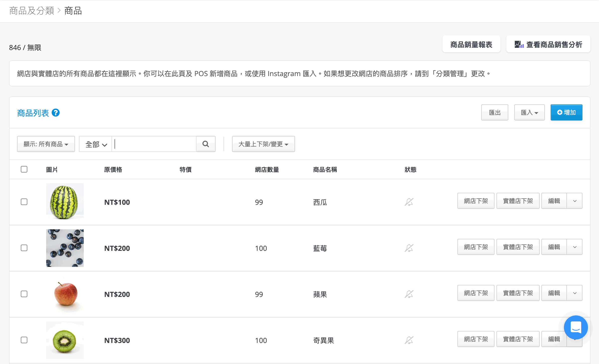Click 實體店下架 for 藍莓
Image resolution: width=599 pixels, height=364 pixels.
(x=518, y=247)
